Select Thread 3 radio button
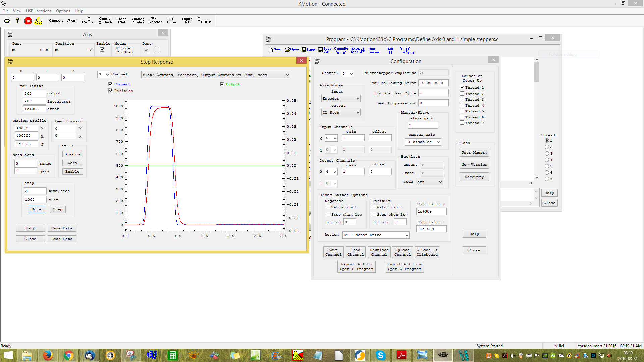 click(547, 153)
